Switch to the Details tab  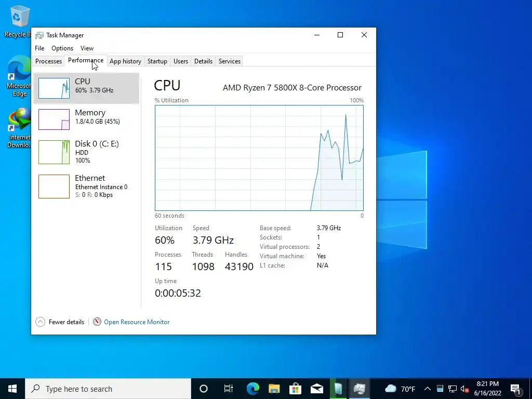coord(203,61)
